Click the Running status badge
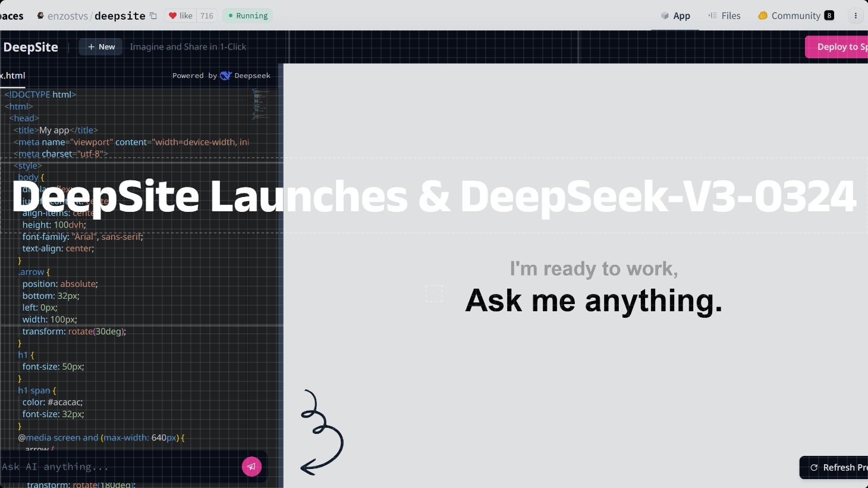The height and width of the screenshot is (488, 868). pyautogui.click(x=248, y=16)
